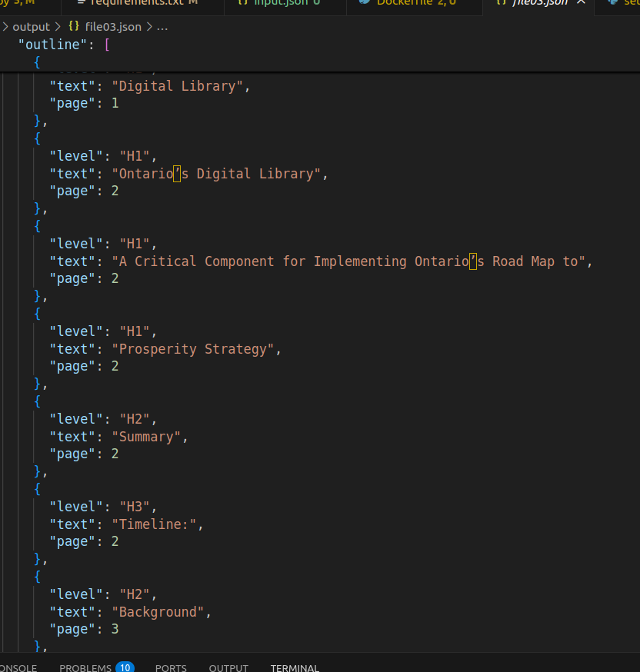Click the "Background" text value

point(158,612)
